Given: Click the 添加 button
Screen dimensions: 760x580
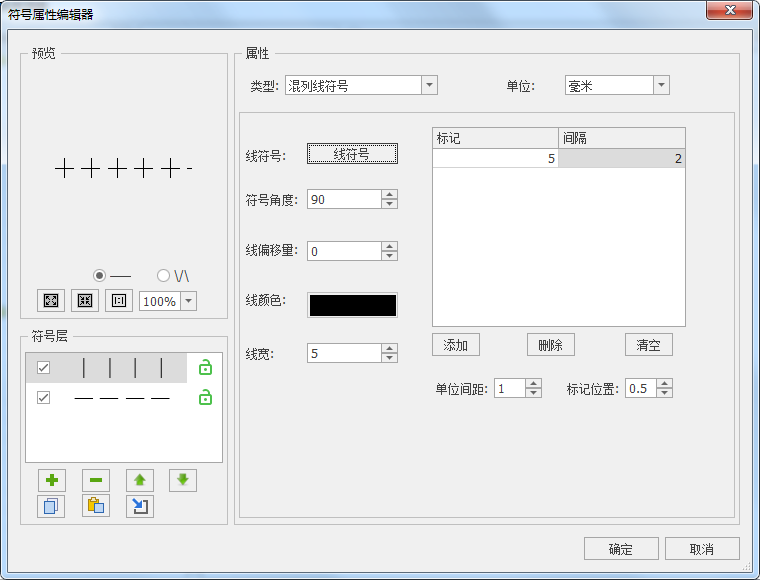Looking at the screenshot, I should 456,345.
